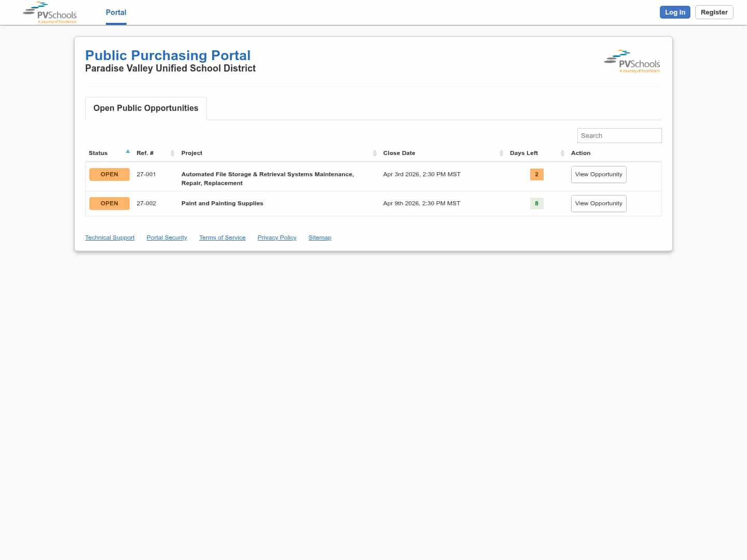Click sort arrows next to Ref. # column
The image size is (747, 560).
(172, 153)
